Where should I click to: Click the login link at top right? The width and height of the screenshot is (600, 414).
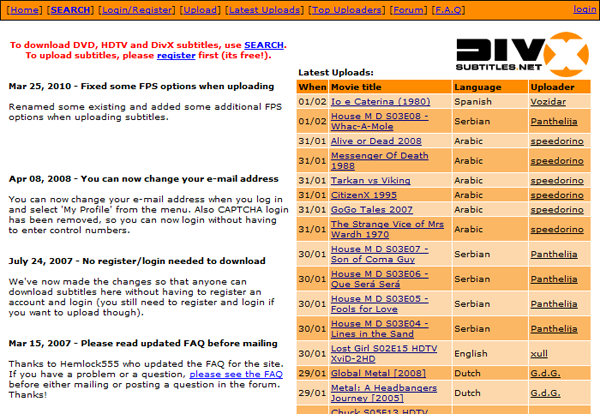584,9
